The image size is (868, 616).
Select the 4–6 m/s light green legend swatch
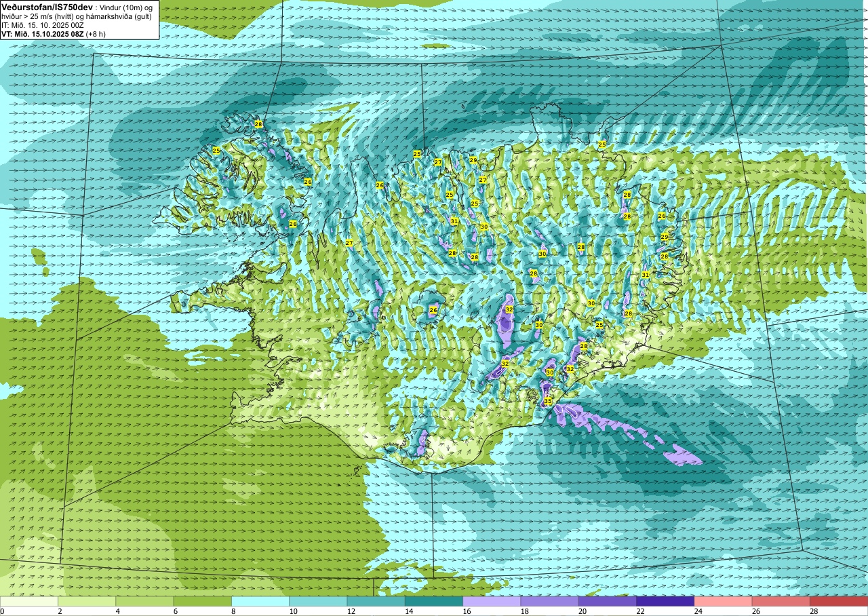click(144, 601)
